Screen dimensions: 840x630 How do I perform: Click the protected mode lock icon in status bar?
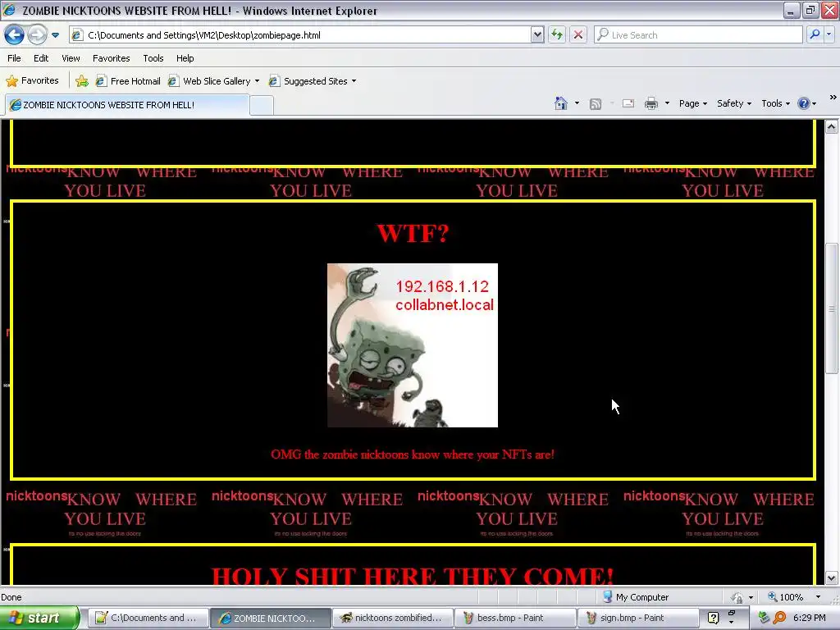[x=737, y=597]
